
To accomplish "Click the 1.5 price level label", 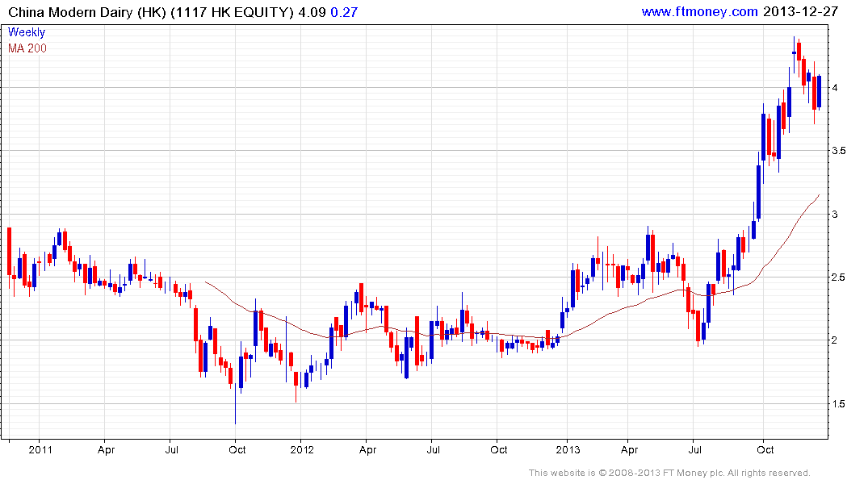I will [839, 404].
